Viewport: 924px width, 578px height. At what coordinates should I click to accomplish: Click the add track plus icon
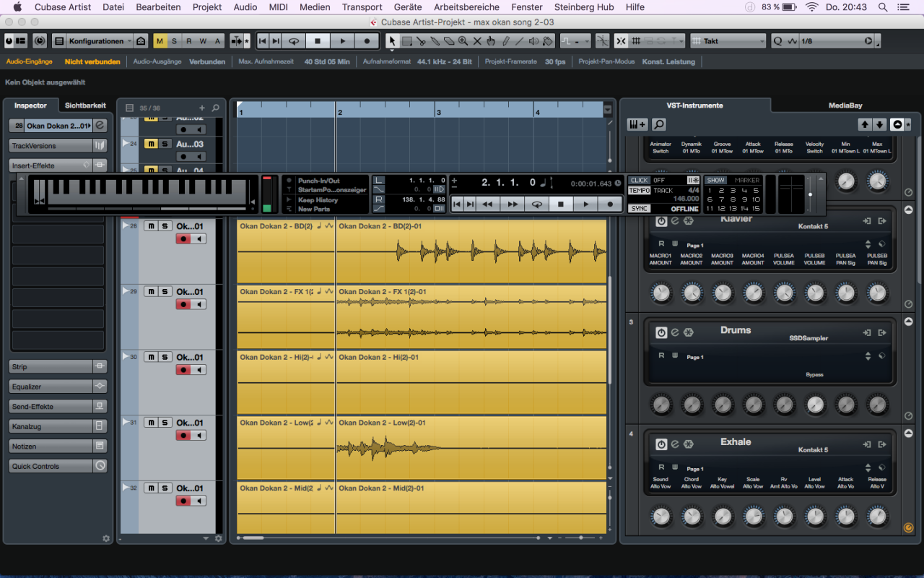(202, 108)
